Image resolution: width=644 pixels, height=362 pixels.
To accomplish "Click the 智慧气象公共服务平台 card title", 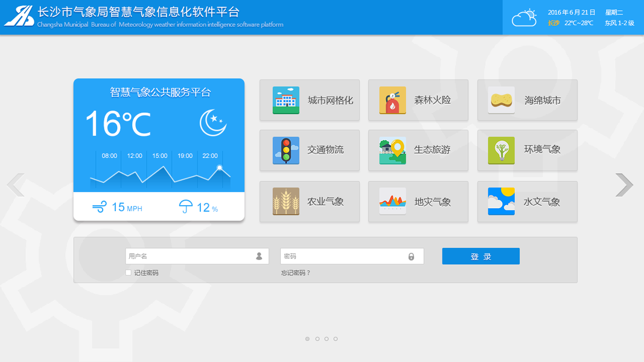I will (160, 92).
